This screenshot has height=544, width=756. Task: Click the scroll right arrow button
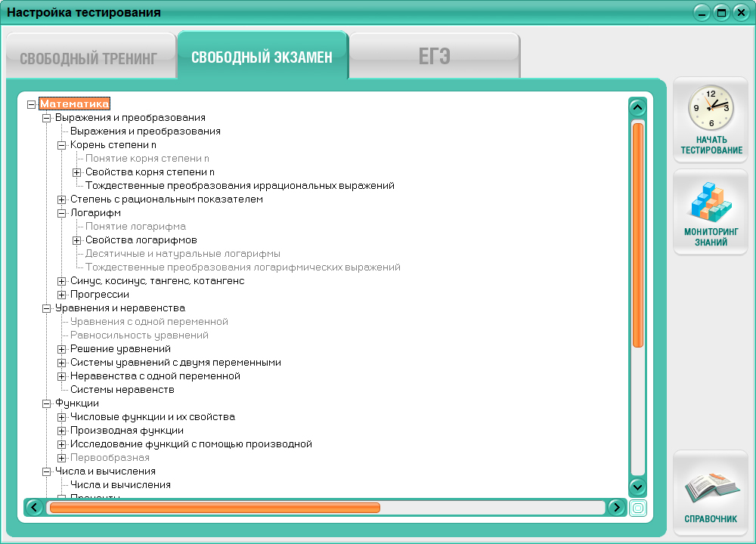point(616,507)
